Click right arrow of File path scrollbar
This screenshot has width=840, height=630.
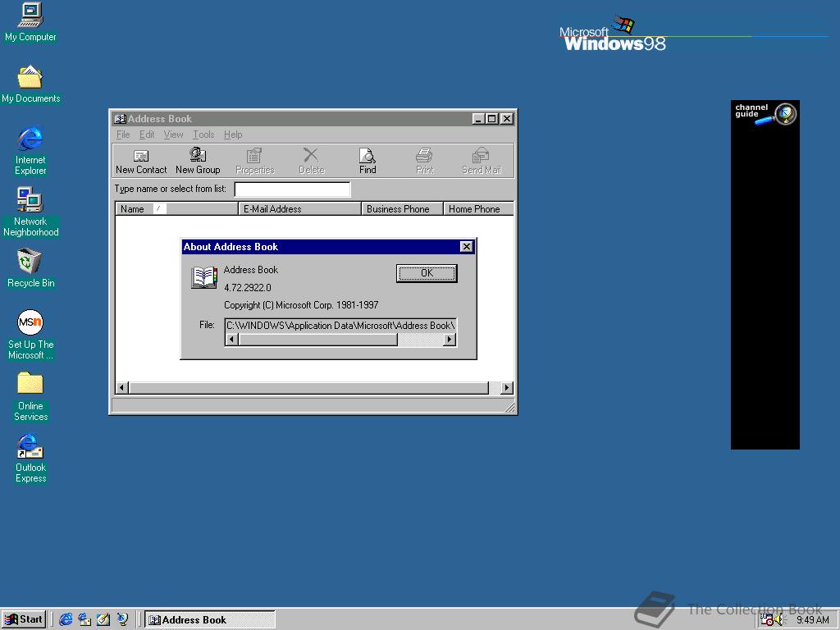(x=450, y=339)
